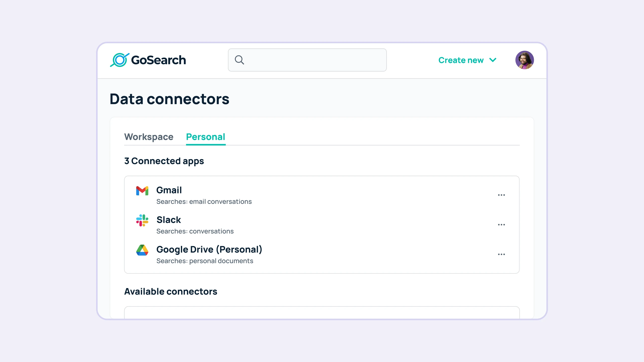Click the GoSearch logo
Screen dimensions: 644x362
click(148, 60)
